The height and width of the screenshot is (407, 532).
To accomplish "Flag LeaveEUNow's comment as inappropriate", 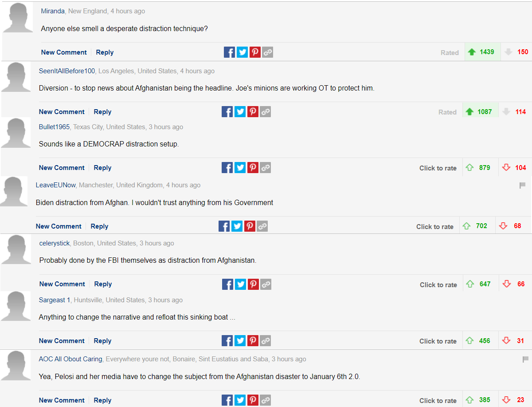I will 522,185.
